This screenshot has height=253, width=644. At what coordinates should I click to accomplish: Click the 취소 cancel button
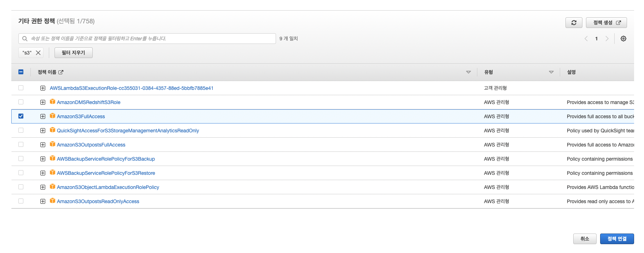pos(585,239)
